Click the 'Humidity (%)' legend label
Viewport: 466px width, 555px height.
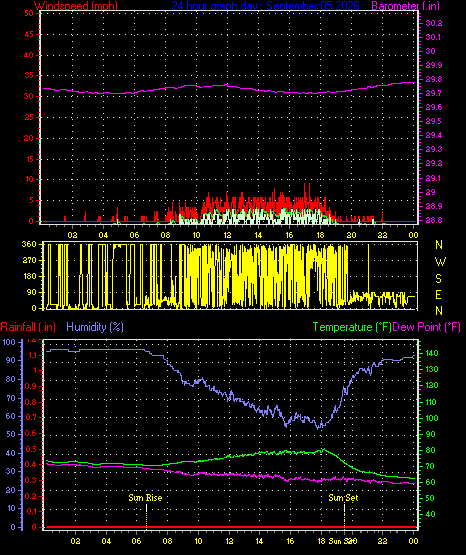click(x=95, y=327)
